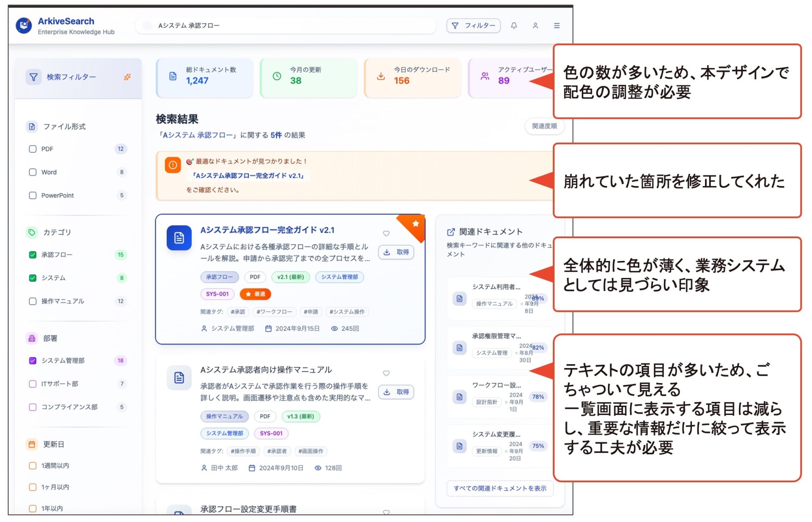Select the #ワークフロー related tag
This screenshot has height=522, width=812.
[x=274, y=312]
